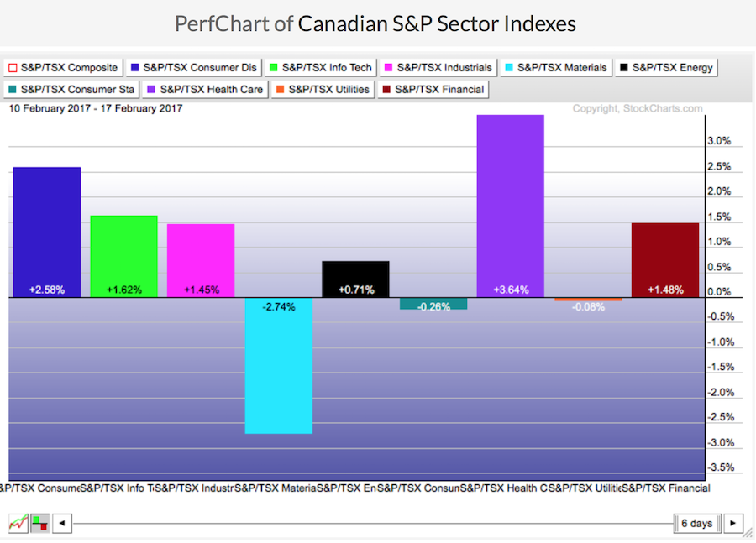Viewport: 756px width, 543px height.
Task: Click the left arrow on the date slider
Action: (x=61, y=523)
